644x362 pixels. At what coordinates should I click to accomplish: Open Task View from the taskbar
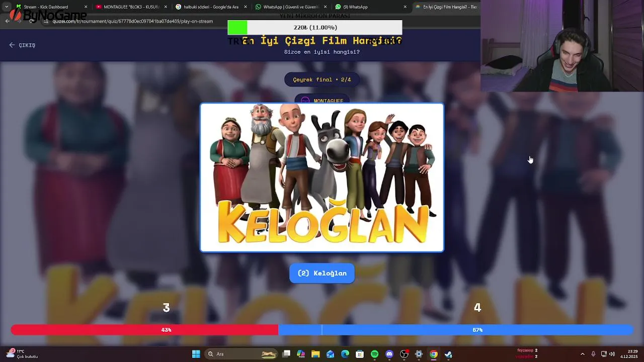coord(286,354)
